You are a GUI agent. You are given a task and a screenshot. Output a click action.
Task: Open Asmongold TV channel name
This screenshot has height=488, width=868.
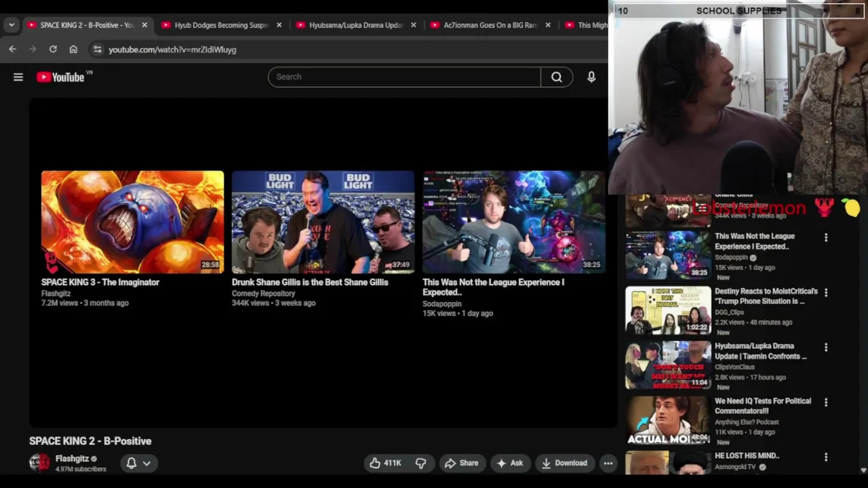pyautogui.click(x=735, y=467)
